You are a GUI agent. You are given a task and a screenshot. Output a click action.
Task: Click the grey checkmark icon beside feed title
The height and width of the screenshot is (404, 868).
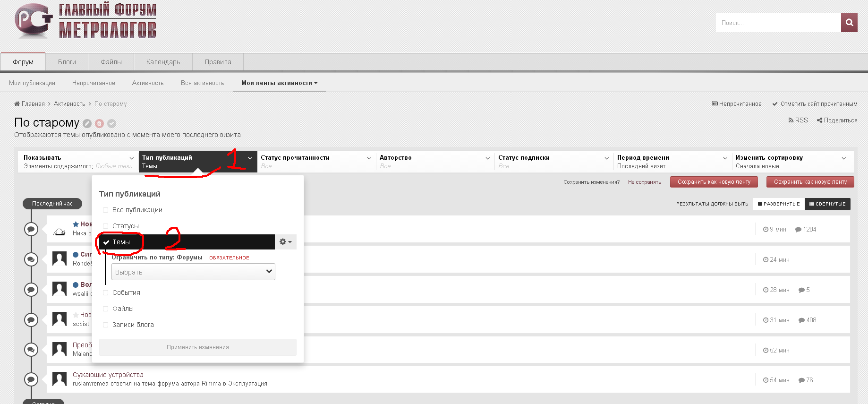[x=111, y=123]
